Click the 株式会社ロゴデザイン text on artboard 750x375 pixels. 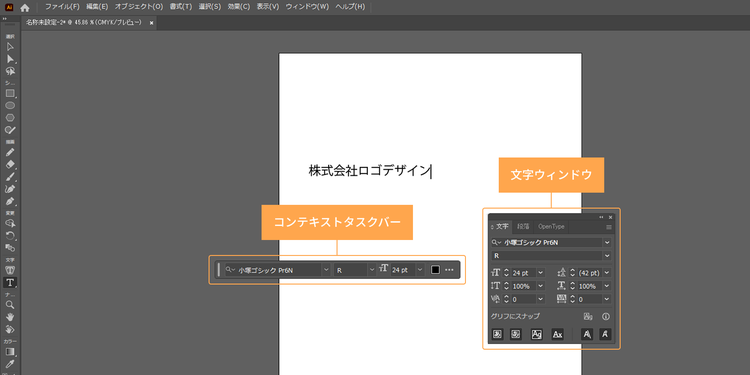[x=370, y=171]
